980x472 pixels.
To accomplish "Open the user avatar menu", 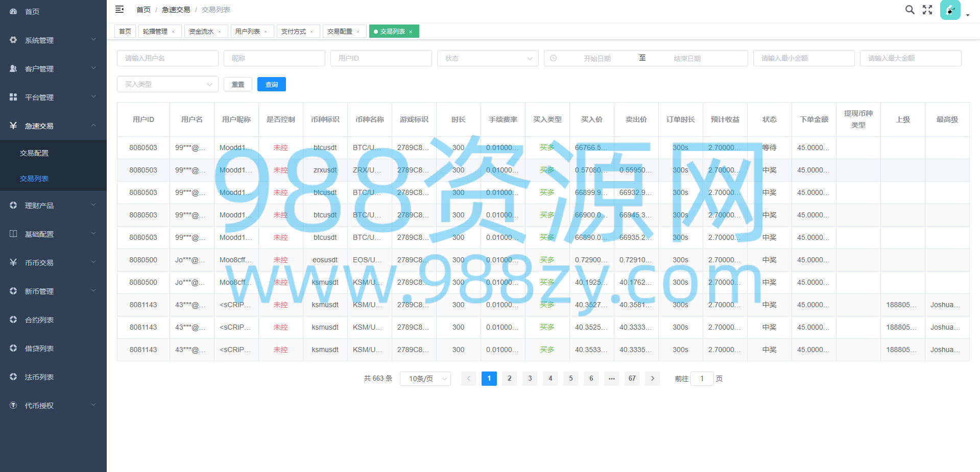I will (x=950, y=10).
